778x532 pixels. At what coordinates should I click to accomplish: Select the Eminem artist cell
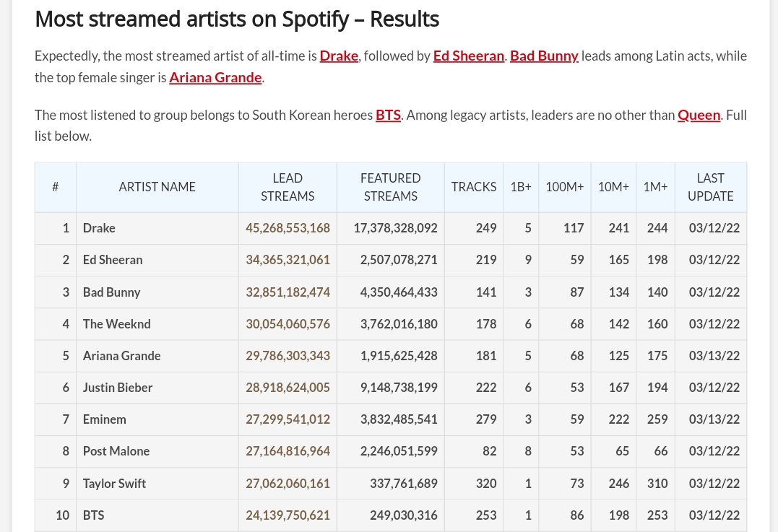pos(157,419)
